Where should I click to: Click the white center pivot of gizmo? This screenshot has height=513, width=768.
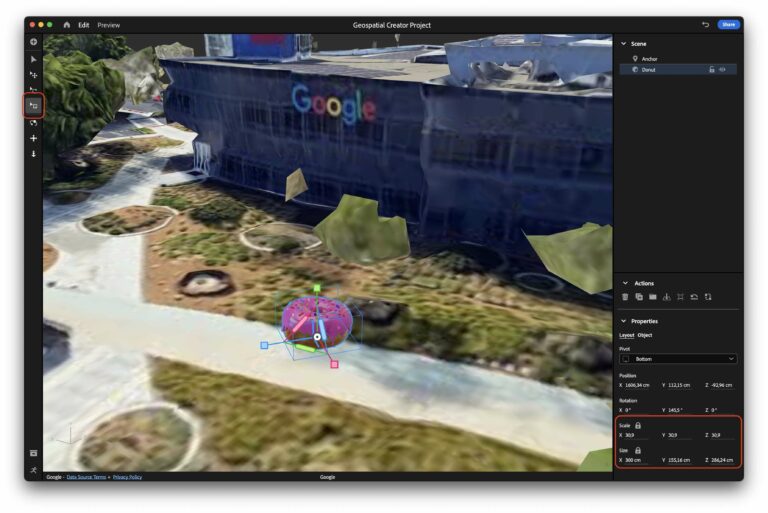(317, 337)
